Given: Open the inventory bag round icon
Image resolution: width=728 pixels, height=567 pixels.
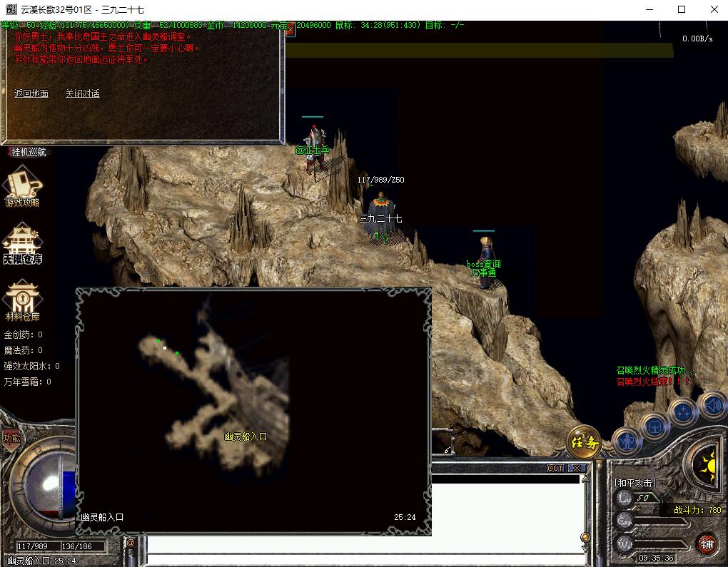Looking at the screenshot, I should pyautogui.click(x=654, y=426).
